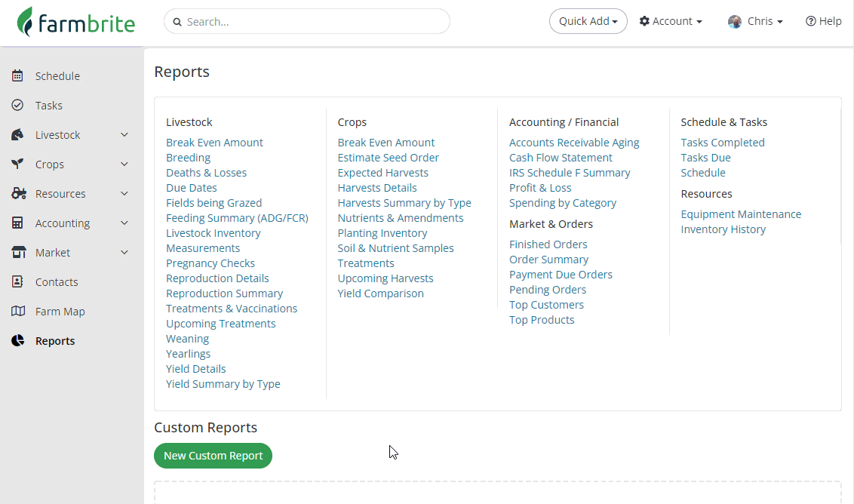Viewport: 854px width, 504px height.
Task: Click the Schedule calendar icon in sidebar
Action: tap(17, 75)
